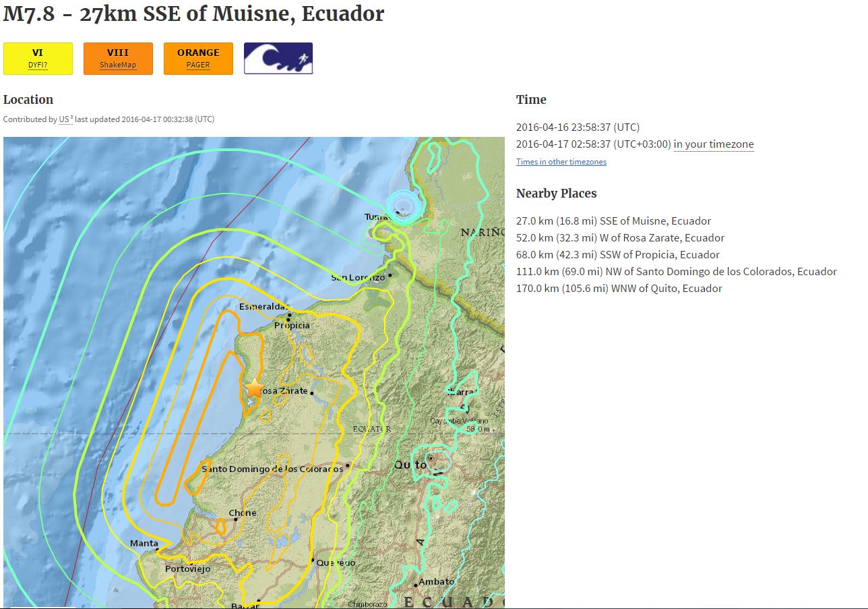Viewport: 868px width, 609px height.
Task: Click the US contributor link
Action: pos(64,119)
